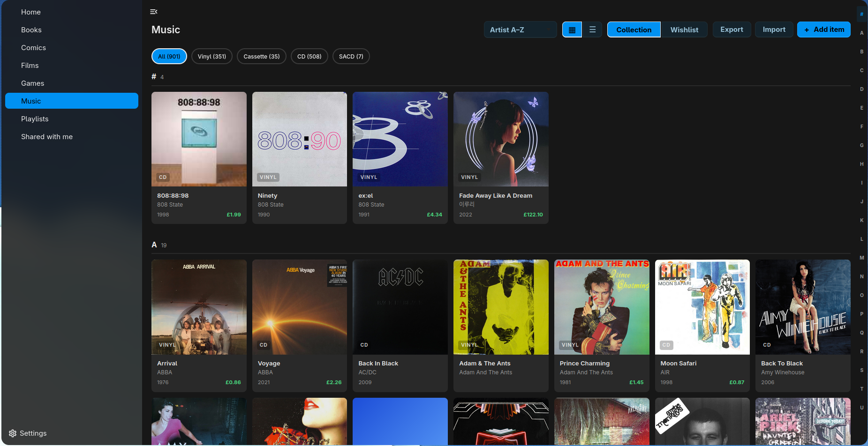Viewport: 868px width, 446px height.
Task: Jump to letter K in alphabet index
Action: pyautogui.click(x=861, y=220)
